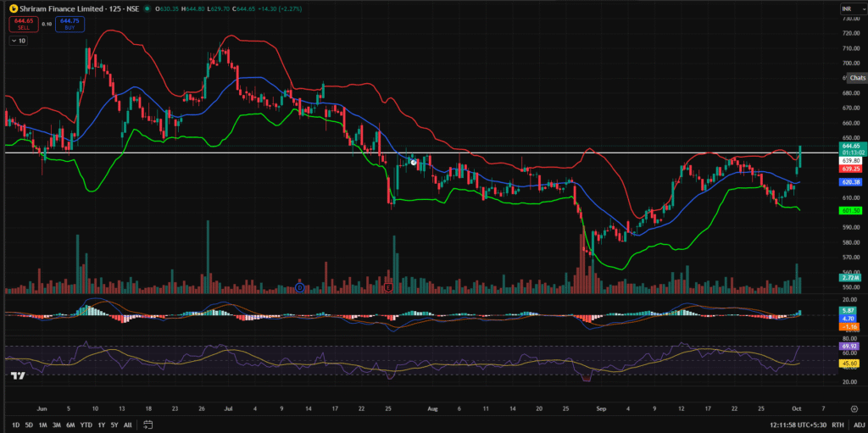
Task: Click the red E earnings marker
Action: (388, 288)
